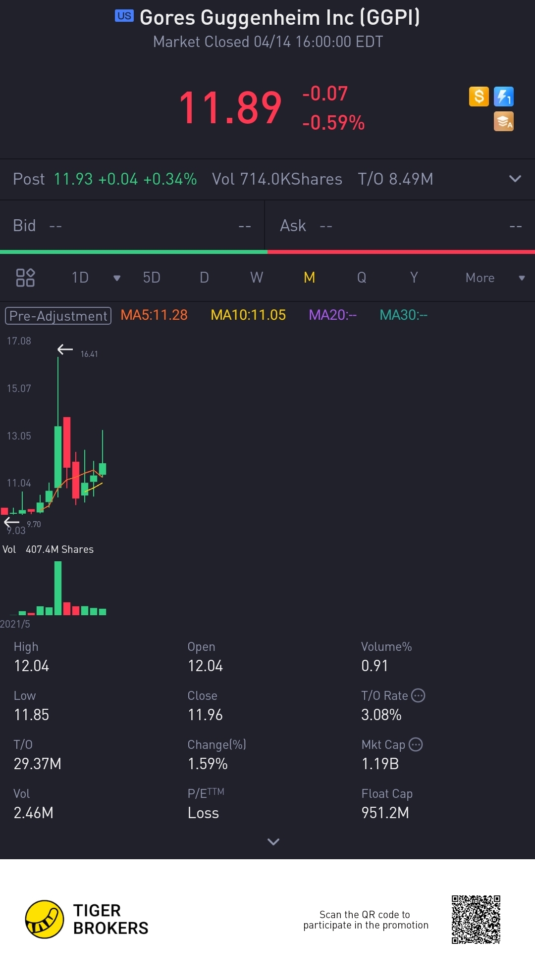Tap the -0.59% change value
The height and width of the screenshot is (980, 535).
[333, 123]
